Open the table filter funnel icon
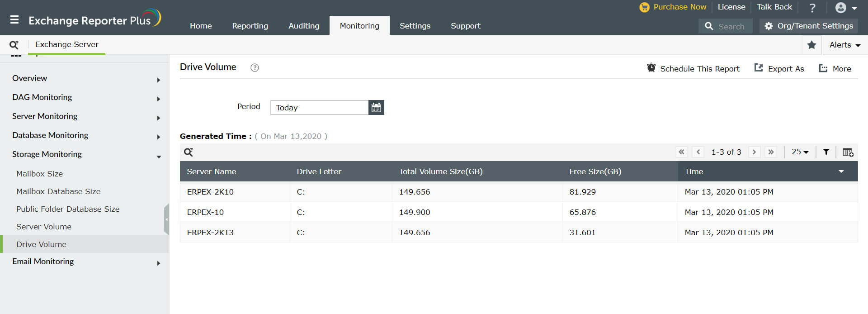The image size is (868, 314). click(x=826, y=152)
